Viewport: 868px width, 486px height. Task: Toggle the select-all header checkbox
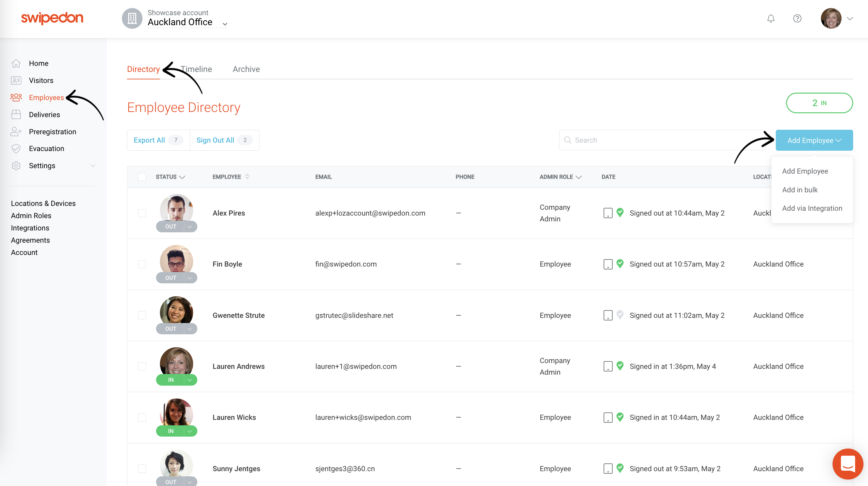[x=142, y=177]
